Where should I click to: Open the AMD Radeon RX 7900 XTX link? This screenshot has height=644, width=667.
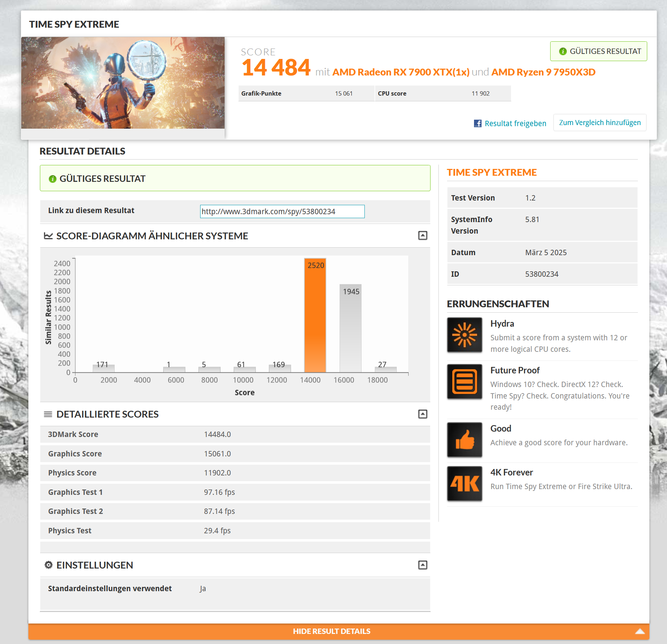point(401,72)
